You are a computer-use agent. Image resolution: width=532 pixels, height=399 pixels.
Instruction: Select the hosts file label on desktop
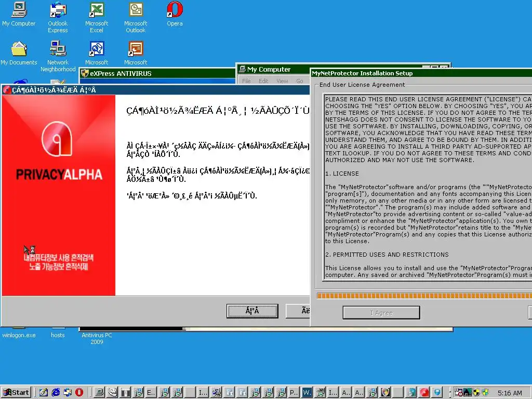(58, 335)
